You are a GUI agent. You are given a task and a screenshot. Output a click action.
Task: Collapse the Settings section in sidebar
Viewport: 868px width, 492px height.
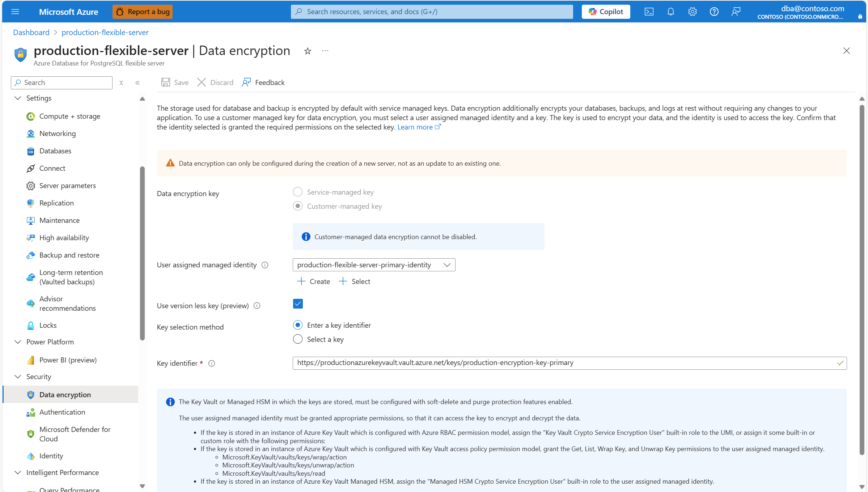(x=18, y=98)
